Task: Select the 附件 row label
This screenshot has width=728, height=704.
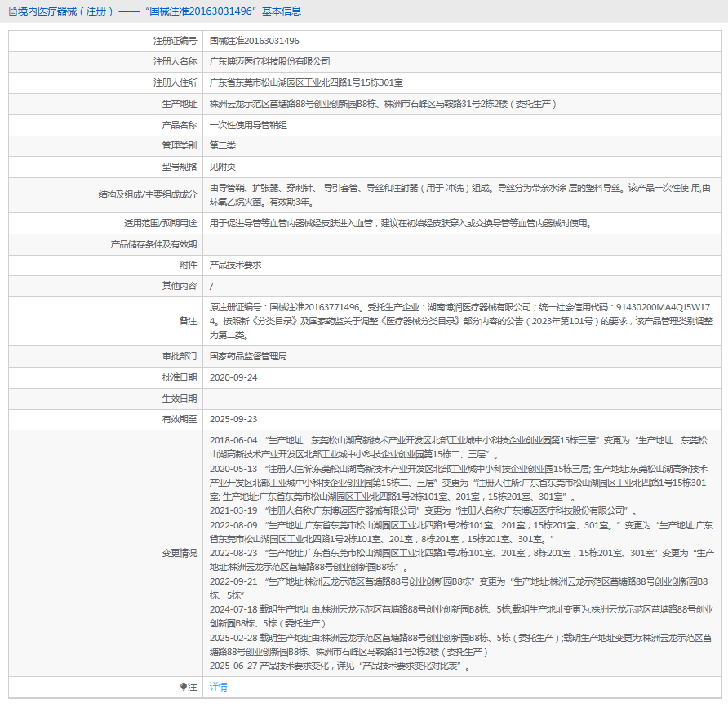Action: tap(188, 265)
